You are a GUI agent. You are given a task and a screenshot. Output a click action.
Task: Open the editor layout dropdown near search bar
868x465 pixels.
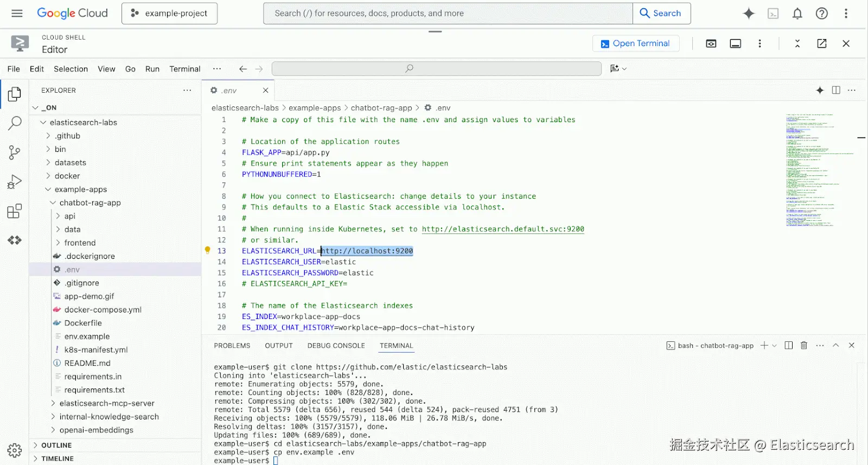click(x=618, y=68)
